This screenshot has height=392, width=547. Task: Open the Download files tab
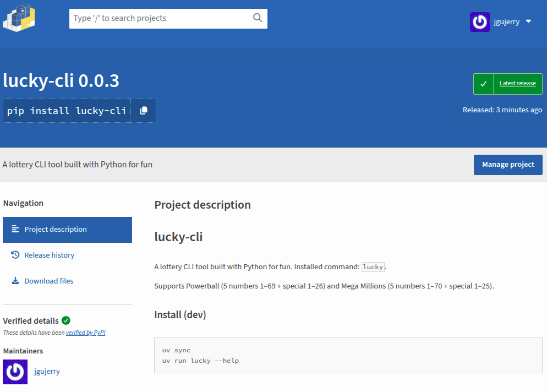click(49, 281)
